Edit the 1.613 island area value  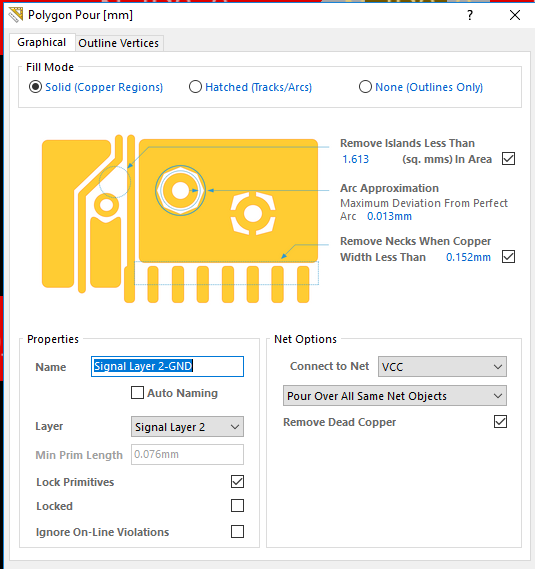coord(355,159)
